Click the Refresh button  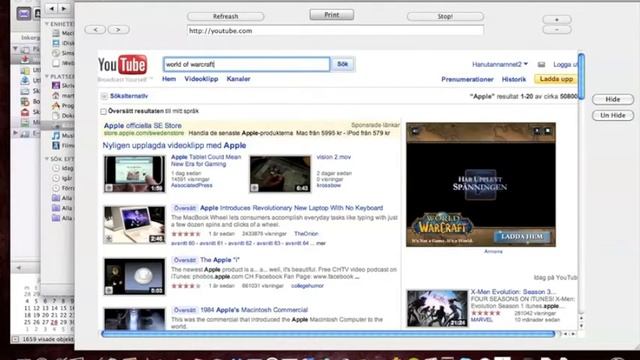point(225,17)
